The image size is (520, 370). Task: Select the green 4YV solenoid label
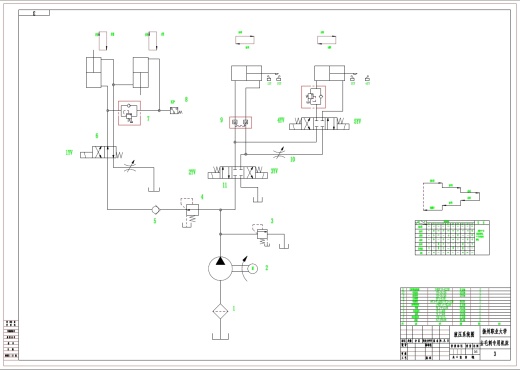pos(281,120)
